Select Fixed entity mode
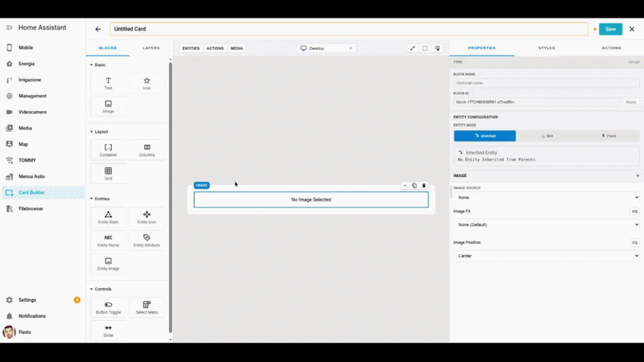This screenshot has width=644, height=362. 609,136
